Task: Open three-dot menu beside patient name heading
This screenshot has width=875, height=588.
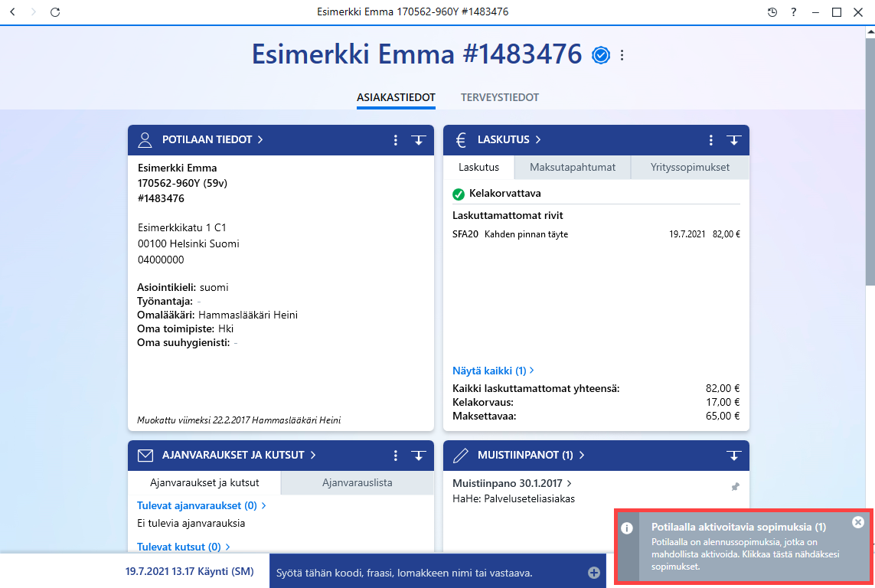Action: coord(622,55)
